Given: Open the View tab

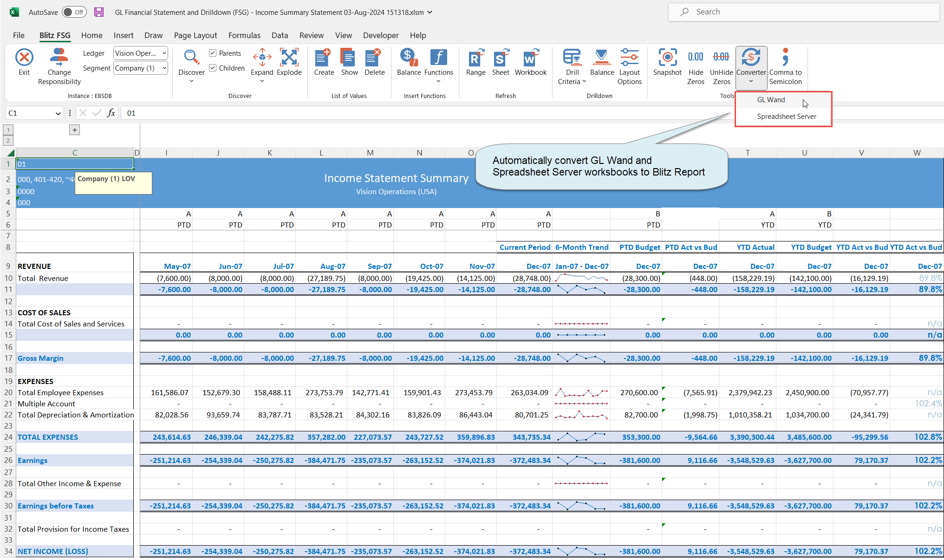Looking at the screenshot, I should point(343,35).
